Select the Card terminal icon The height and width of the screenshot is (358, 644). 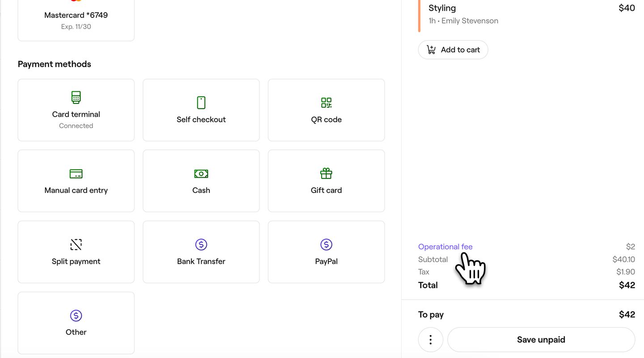76,97
